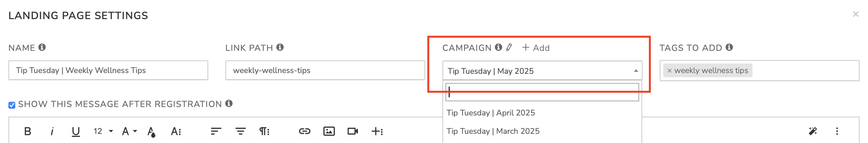This screenshot has width=868, height=143.
Task: Insert a video into the message
Action: (353, 132)
